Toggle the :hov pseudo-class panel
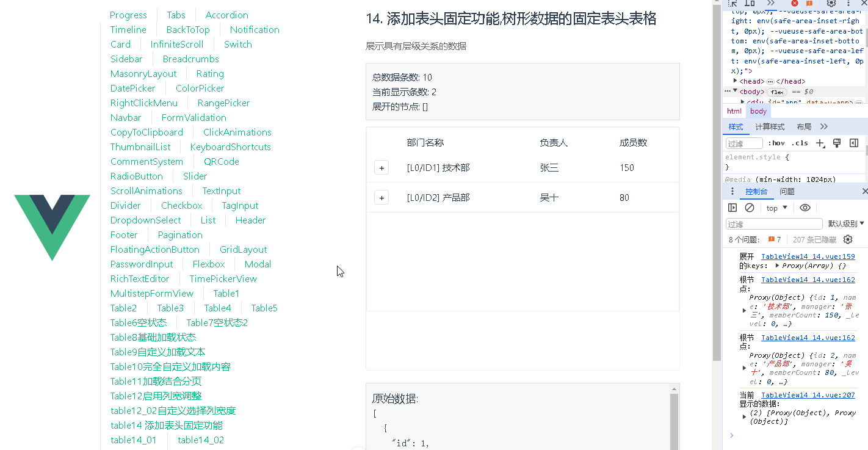The image size is (868, 450). 777,143
